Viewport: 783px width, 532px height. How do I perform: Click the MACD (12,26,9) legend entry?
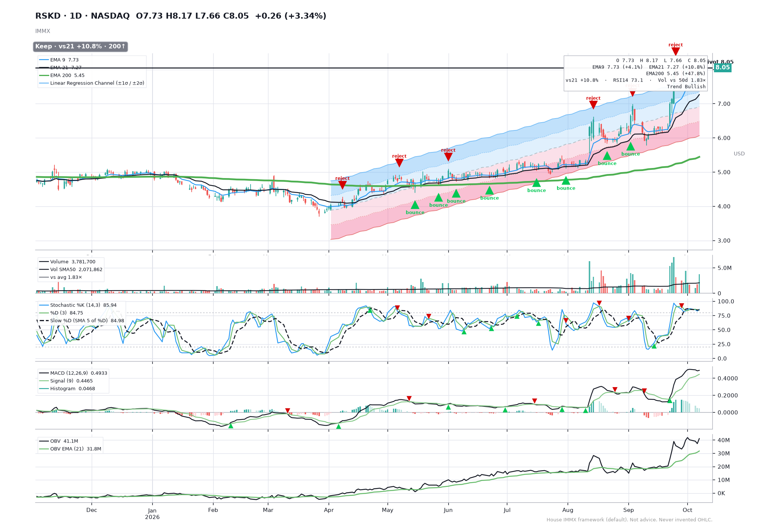tap(73, 373)
